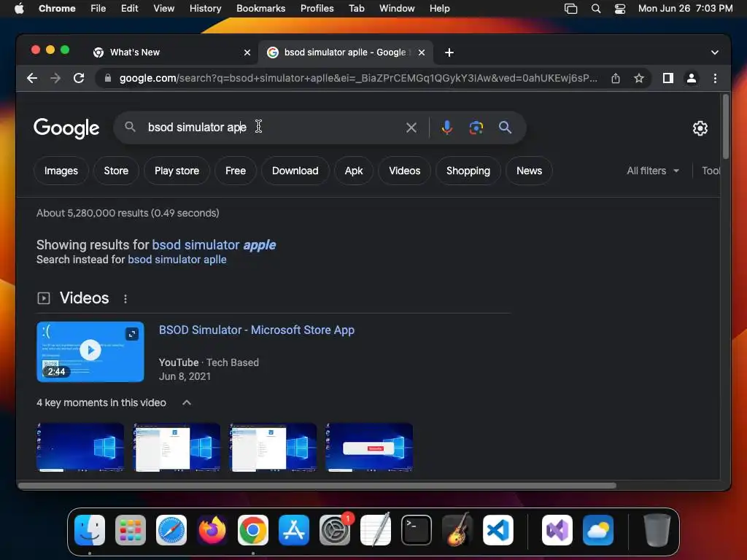Select the Play store filter chip
The height and width of the screenshot is (560, 747).
coord(177,171)
